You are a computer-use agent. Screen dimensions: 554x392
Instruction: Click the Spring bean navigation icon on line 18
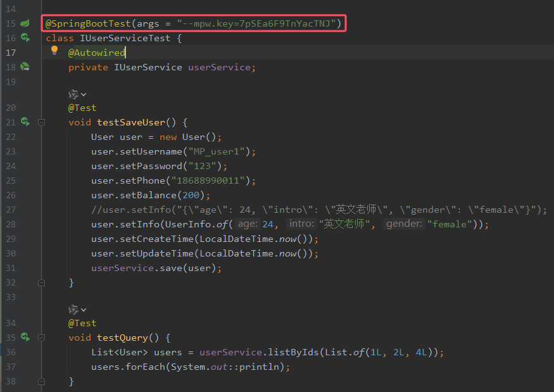[x=25, y=66]
